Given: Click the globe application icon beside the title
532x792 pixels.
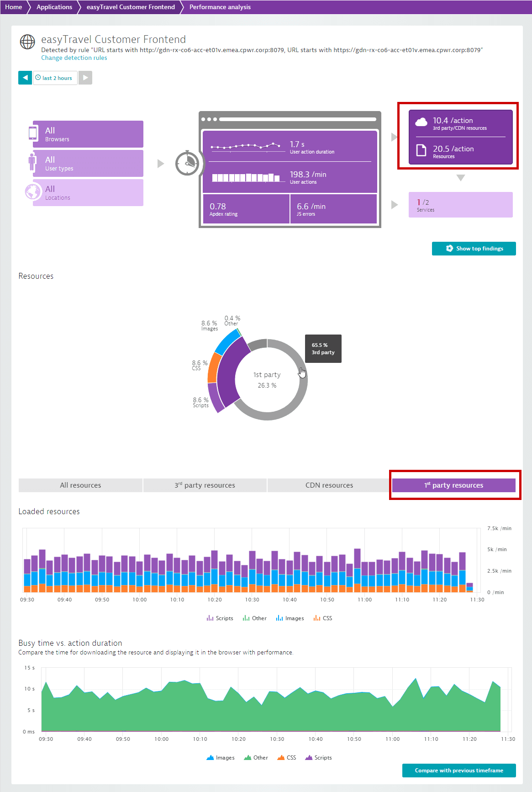Looking at the screenshot, I should click(27, 42).
